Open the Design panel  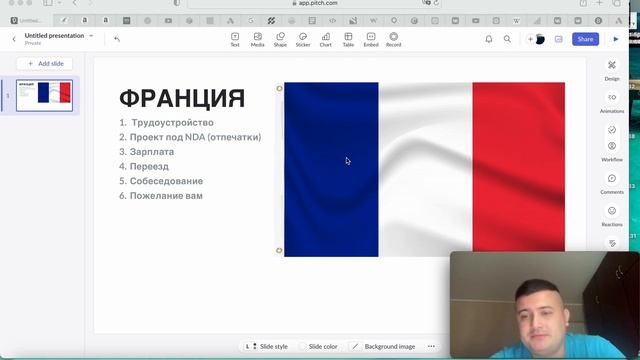tap(612, 70)
